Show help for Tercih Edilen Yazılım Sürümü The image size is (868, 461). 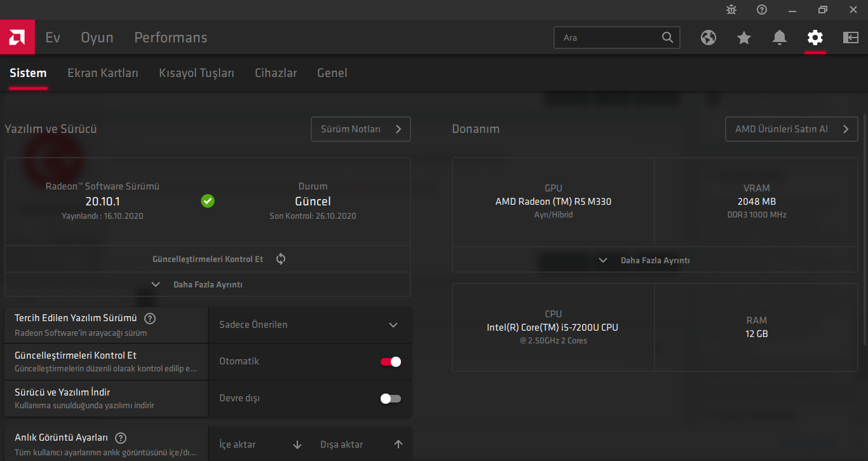(x=150, y=319)
